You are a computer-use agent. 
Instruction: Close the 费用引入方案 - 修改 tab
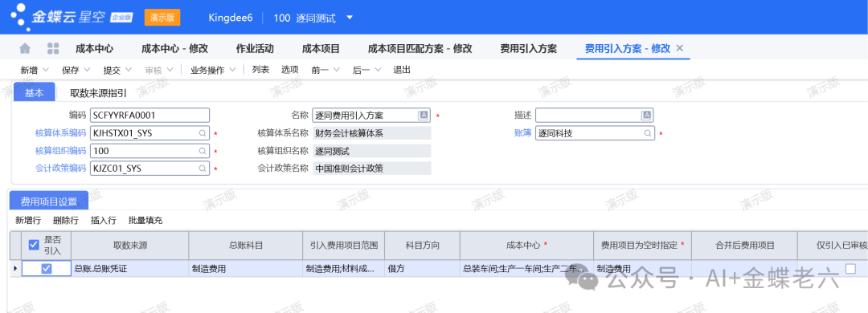pos(680,48)
